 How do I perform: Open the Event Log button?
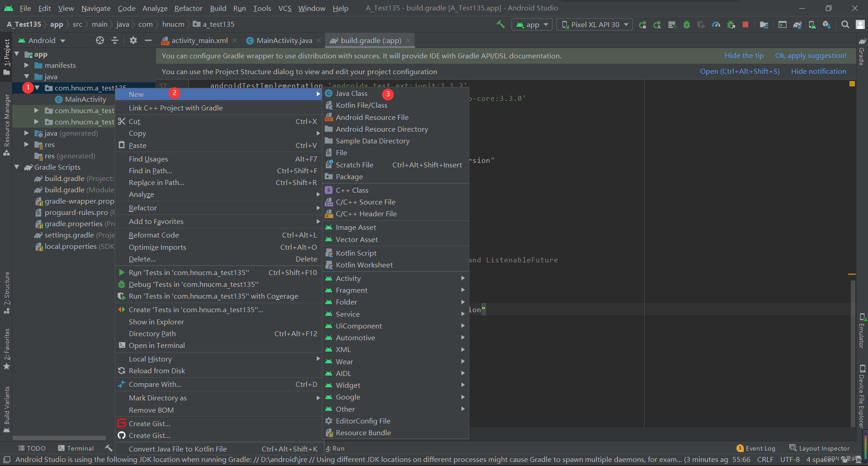(756, 448)
